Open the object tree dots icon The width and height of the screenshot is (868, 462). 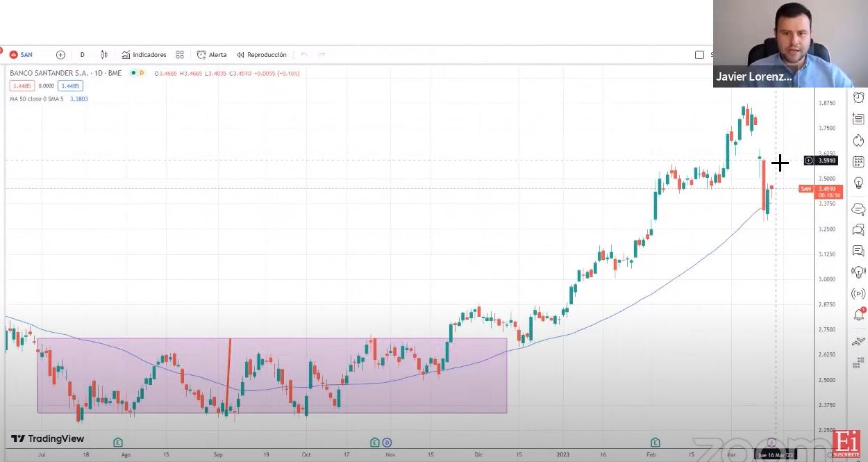(x=858, y=362)
